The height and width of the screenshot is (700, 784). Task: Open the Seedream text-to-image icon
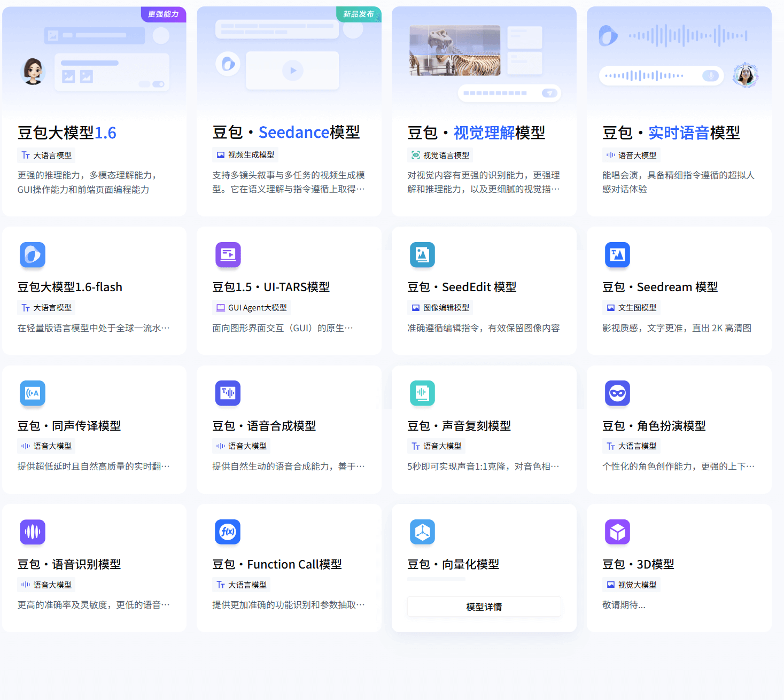click(x=617, y=255)
